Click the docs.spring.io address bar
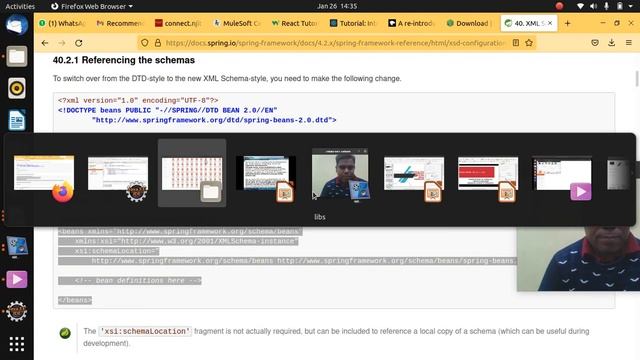 pos(335,43)
